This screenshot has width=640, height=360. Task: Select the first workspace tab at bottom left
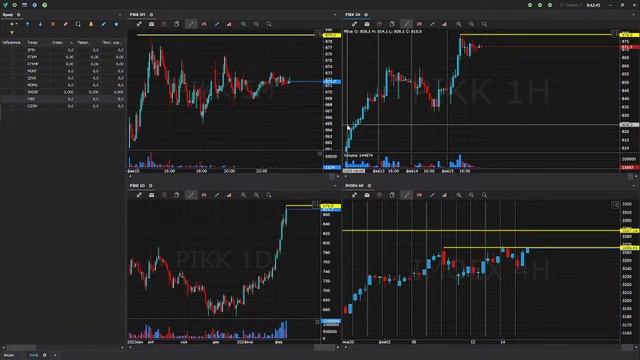coord(9,355)
